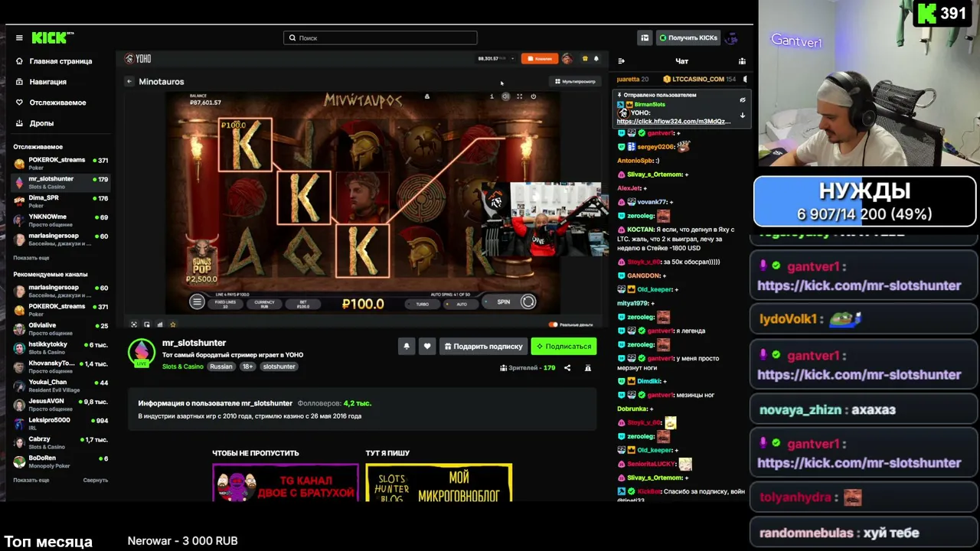980x551 pixels.
Task: Open YOHO notifications bell
Action: (x=596, y=58)
